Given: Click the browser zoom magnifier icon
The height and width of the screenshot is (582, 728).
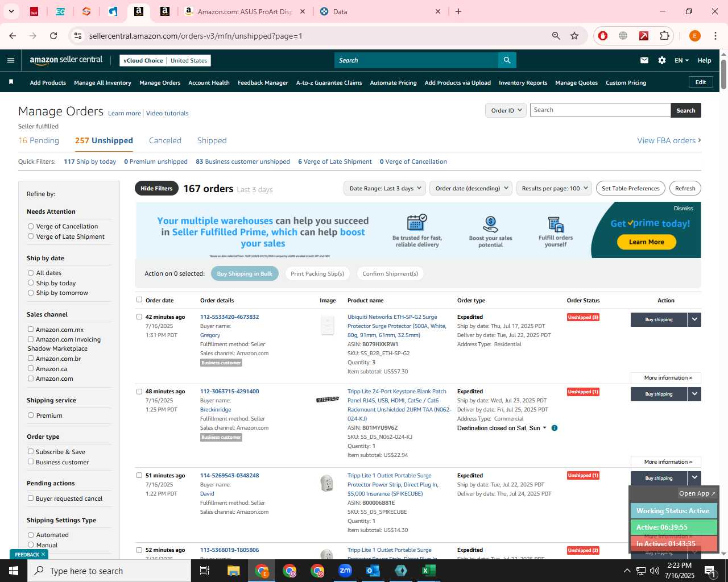Looking at the screenshot, I should [x=556, y=36].
